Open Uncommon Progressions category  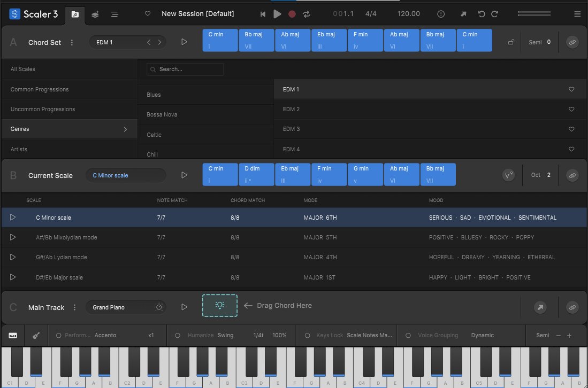tap(70, 110)
